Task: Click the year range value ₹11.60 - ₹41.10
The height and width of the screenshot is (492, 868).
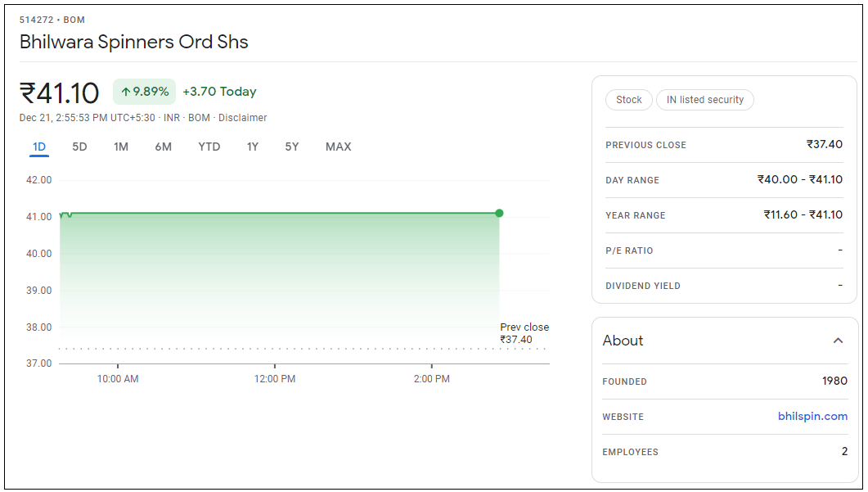Action: (x=803, y=215)
